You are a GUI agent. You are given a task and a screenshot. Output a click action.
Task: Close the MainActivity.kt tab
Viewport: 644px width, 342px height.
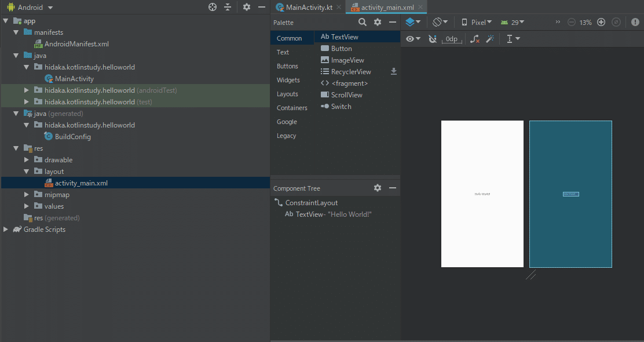(339, 7)
